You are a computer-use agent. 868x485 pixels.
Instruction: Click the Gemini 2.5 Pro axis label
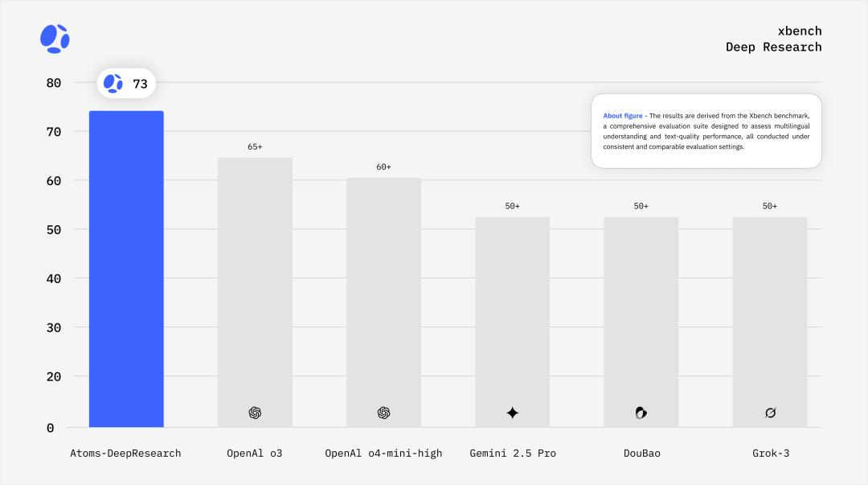(x=513, y=453)
